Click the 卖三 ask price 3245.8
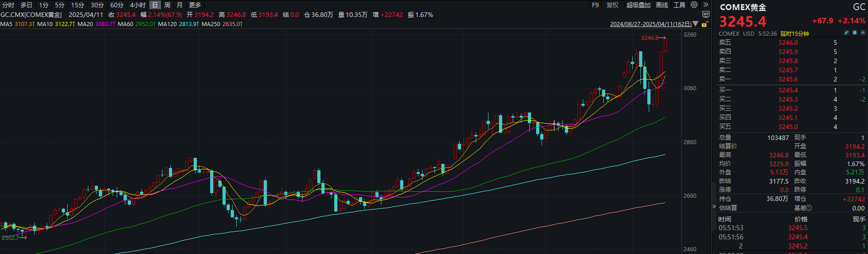The height and width of the screenshot is (254, 868). (788, 61)
